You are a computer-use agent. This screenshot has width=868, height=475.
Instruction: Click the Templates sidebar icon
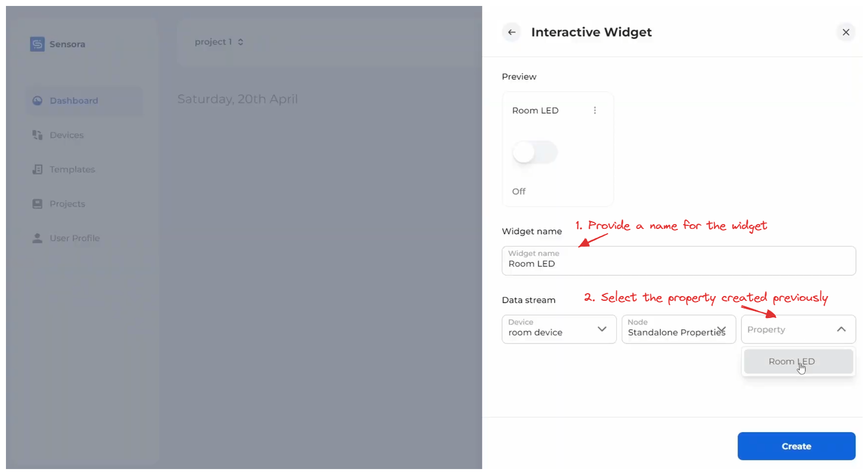click(37, 169)
